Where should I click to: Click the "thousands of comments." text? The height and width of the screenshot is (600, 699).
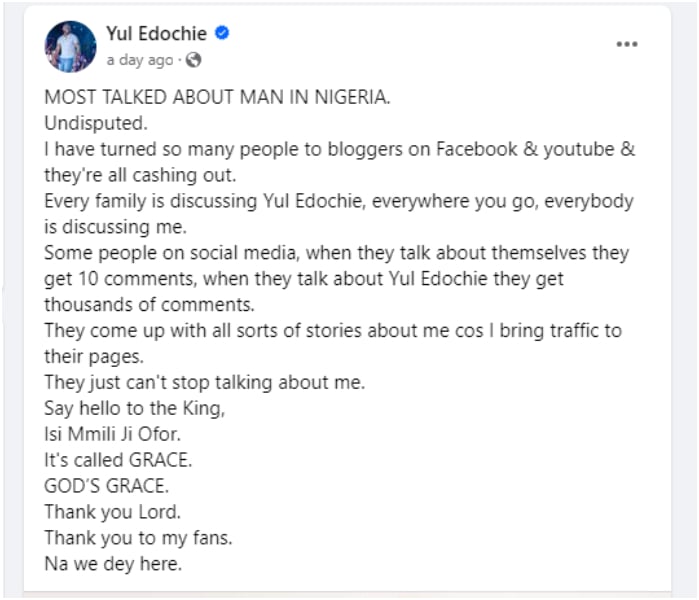[x=135, y=304]
